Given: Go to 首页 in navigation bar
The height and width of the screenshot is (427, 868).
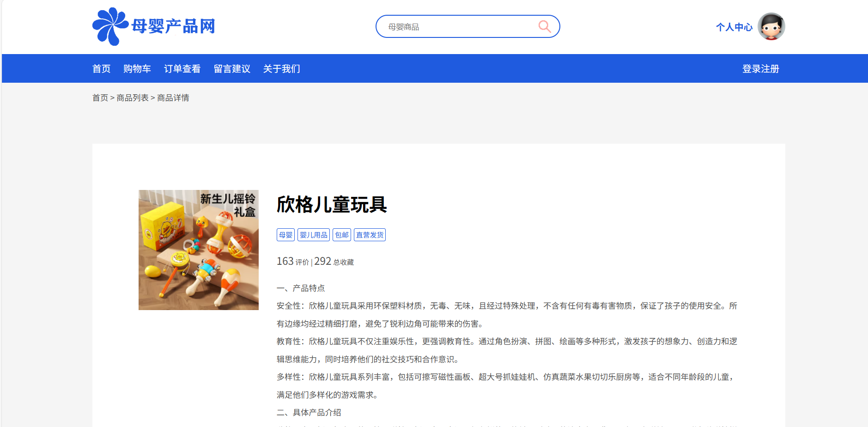Looking at the screenshot, I should click(101, 69).
